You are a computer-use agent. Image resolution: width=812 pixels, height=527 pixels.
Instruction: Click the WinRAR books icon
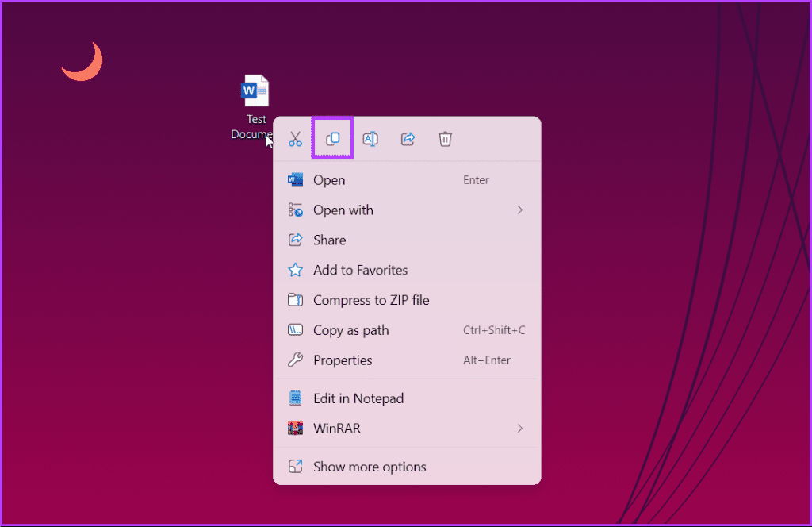tap(296, 429)
